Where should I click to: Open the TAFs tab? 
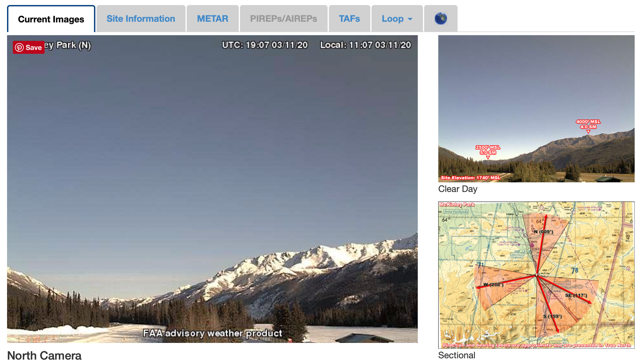point(349,18)
